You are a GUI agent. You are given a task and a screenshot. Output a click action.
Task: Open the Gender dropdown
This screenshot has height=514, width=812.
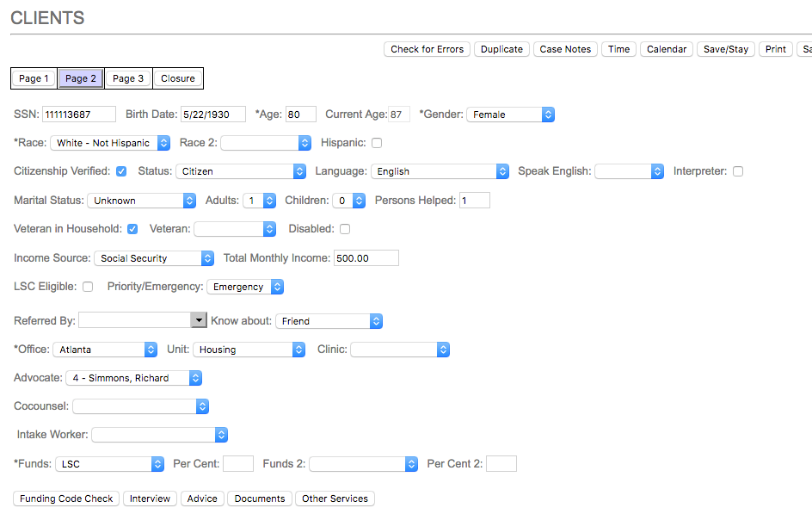510,115
